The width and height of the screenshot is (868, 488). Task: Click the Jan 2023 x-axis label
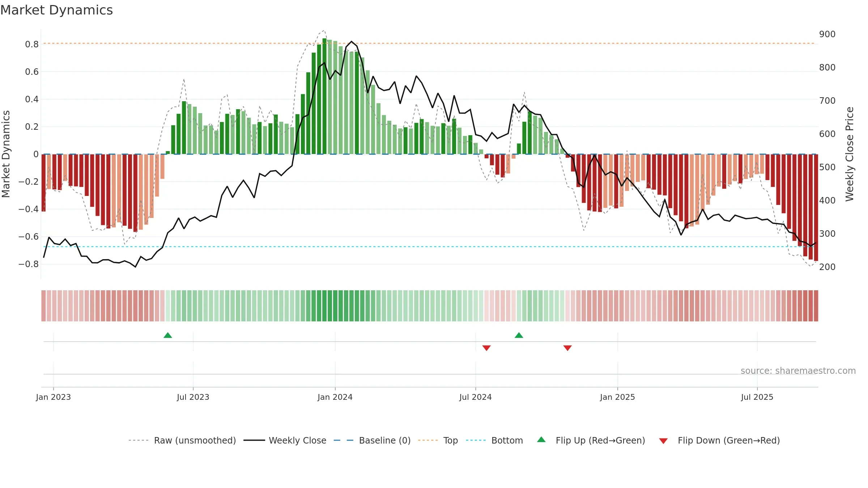[54, 397]
